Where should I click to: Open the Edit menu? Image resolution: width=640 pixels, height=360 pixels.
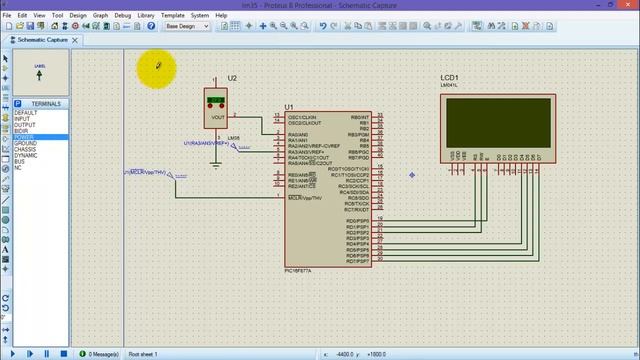tap(22, 16)
